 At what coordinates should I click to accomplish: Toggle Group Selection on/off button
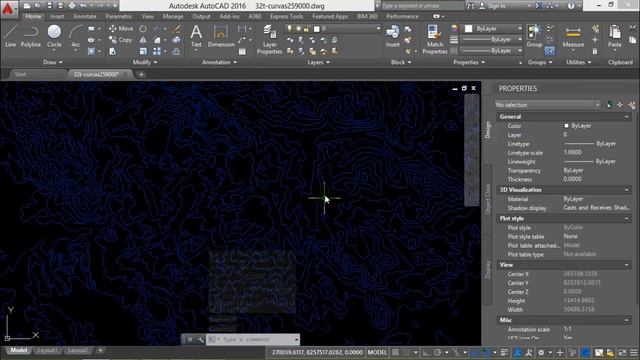click(550, 51)
